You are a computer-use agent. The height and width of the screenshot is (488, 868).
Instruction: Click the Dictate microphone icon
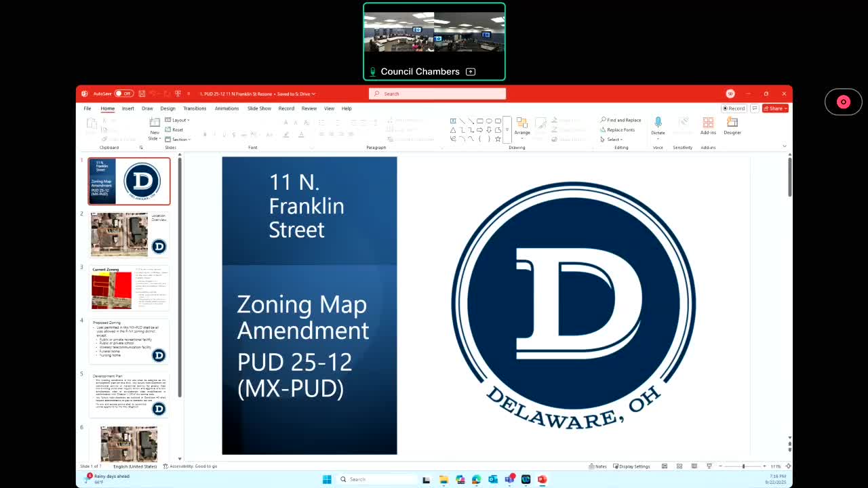658,123
